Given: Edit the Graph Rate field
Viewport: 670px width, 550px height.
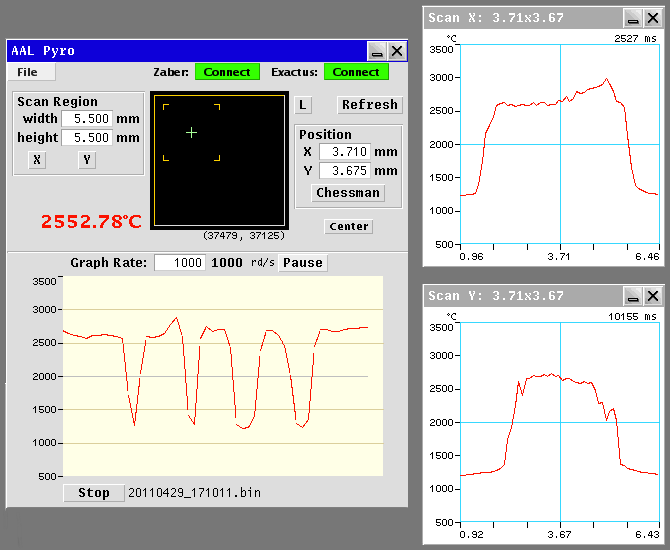Looking at the screenshot, I should pyautogui.click(x=180, y=262).
